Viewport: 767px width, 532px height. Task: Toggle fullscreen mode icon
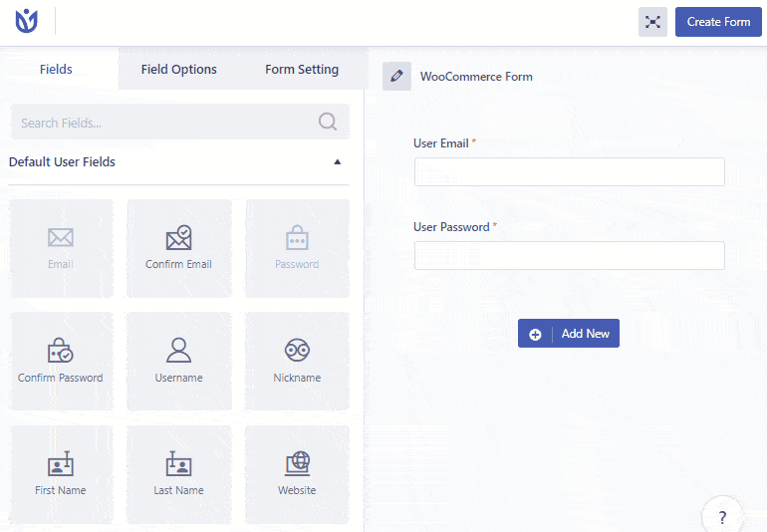click(652, 22)
